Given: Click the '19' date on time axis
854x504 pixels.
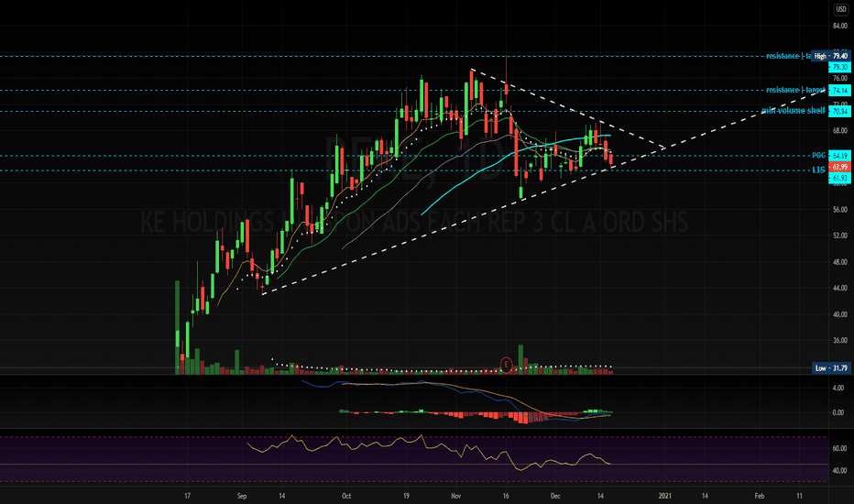Looking at the screenshot, I should coord(406,496).
